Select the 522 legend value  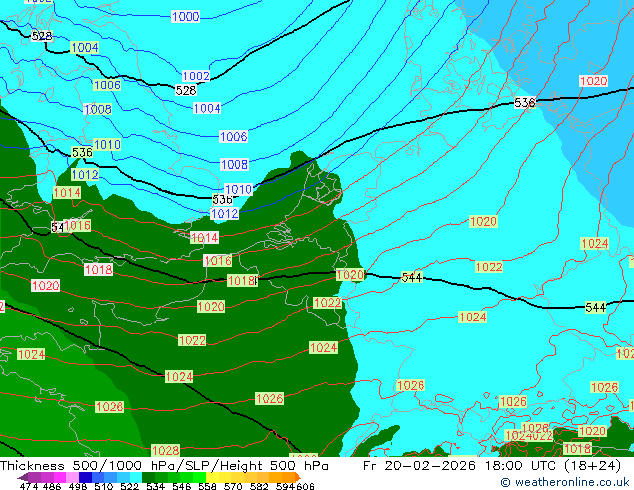click(x=129, y=486)
